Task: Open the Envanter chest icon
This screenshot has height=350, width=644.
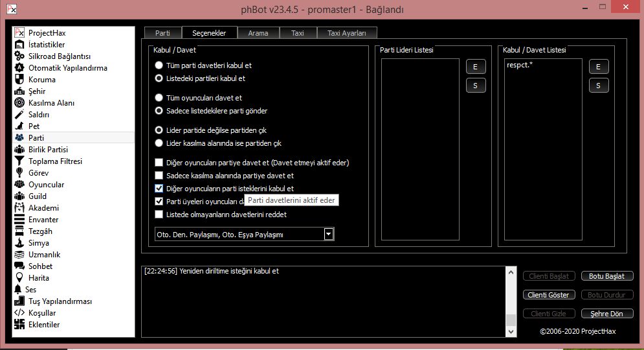Action: [x=19, y=220]
